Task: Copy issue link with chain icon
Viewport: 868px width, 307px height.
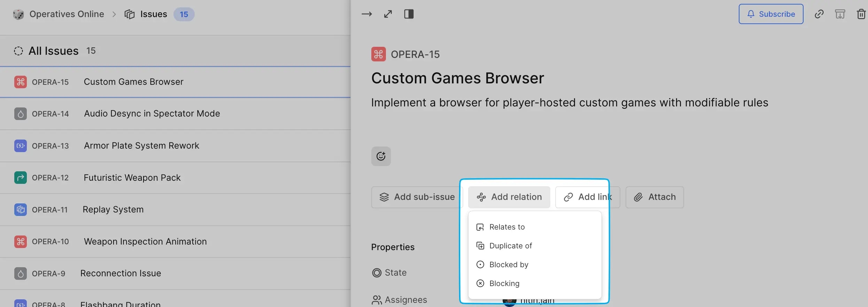Action: (x=819, y=14)
